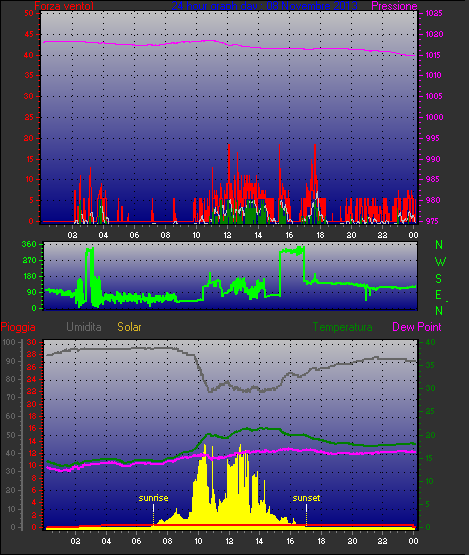Click the 270 value on direction axis
The image size is (469, 555).
[x=29, y=260]
